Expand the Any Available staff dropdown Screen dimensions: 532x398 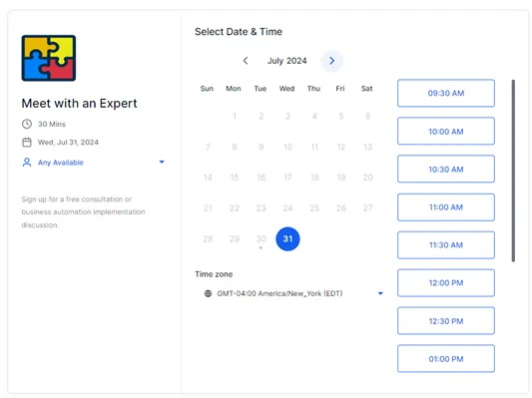162,162
